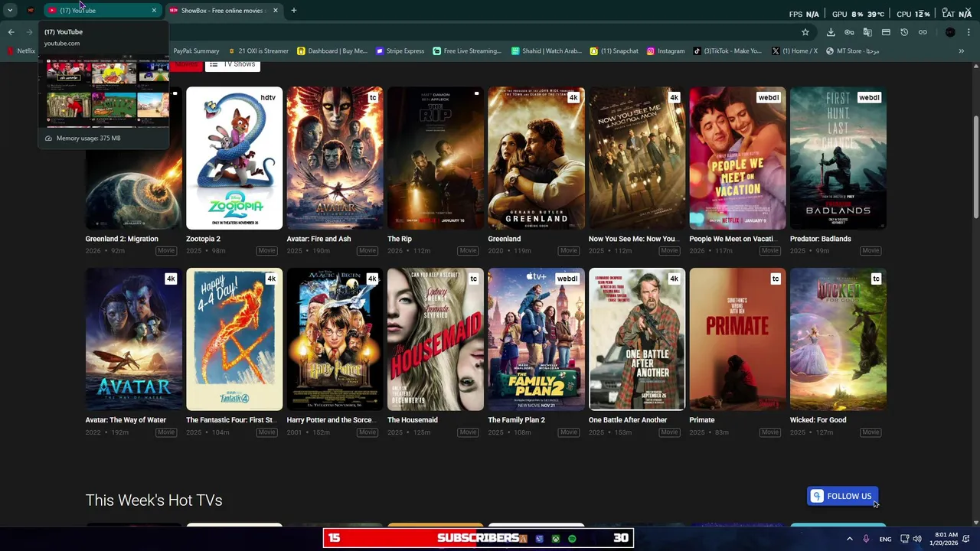The height and width of the screenshot is (551, 980).
Task: Open the payment methods card icon
Action: pyautogui.click(x=886, y=32)
